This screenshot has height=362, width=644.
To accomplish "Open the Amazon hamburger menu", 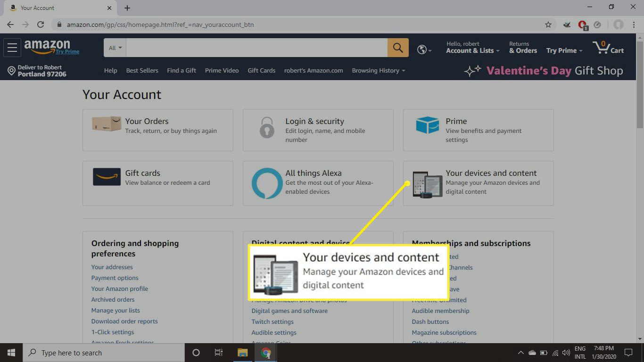I will pos(12,48).
